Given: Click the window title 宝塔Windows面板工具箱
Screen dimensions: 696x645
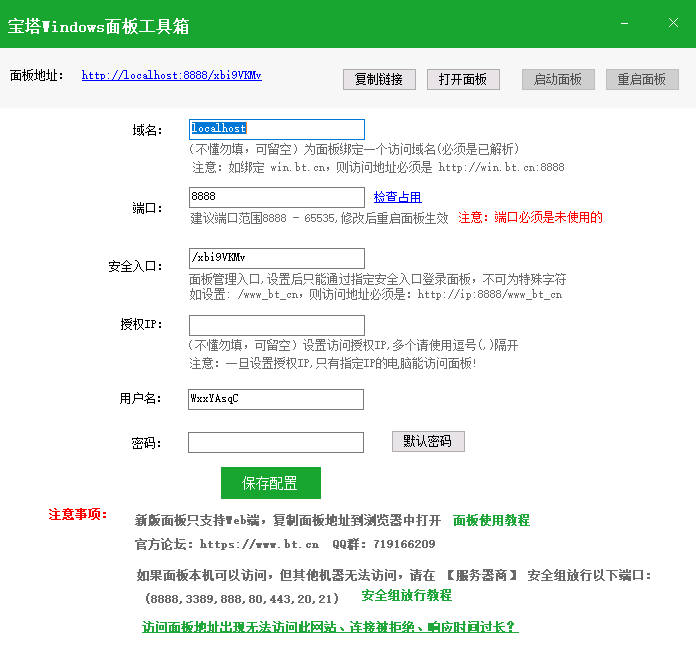Looking at the screenshot, I should tap(99, 26).
